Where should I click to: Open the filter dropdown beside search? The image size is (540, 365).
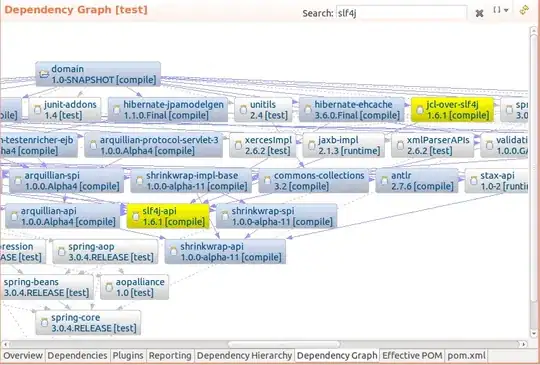tap(501, 10)
